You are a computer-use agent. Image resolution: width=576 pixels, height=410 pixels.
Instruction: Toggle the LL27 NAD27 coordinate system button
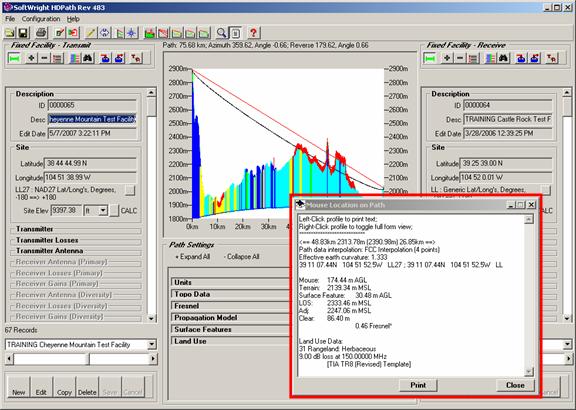(130, 190)
